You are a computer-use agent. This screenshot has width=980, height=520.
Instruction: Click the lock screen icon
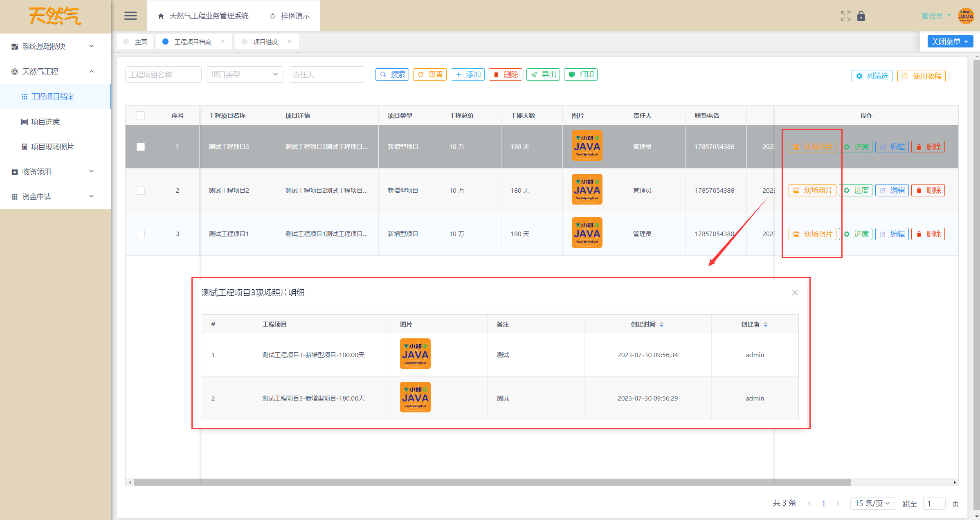861,16
